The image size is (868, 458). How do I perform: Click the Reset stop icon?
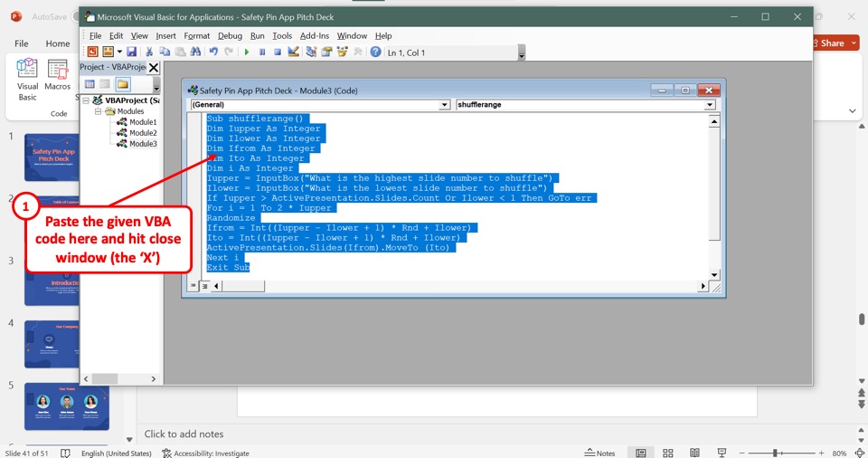(278, 52)
